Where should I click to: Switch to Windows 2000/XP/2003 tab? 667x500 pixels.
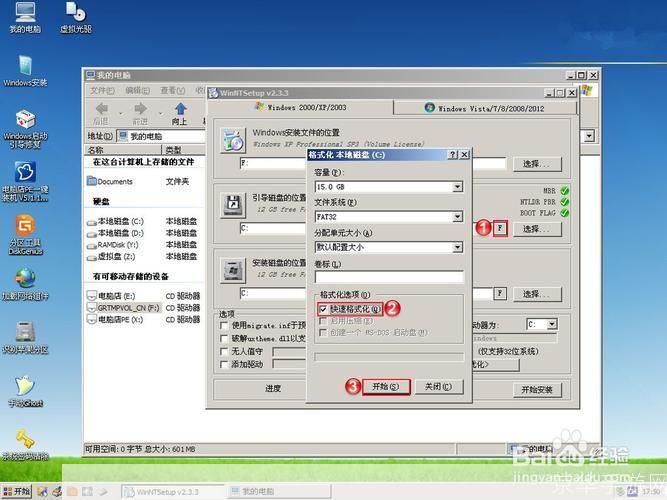tap(301, 107)
